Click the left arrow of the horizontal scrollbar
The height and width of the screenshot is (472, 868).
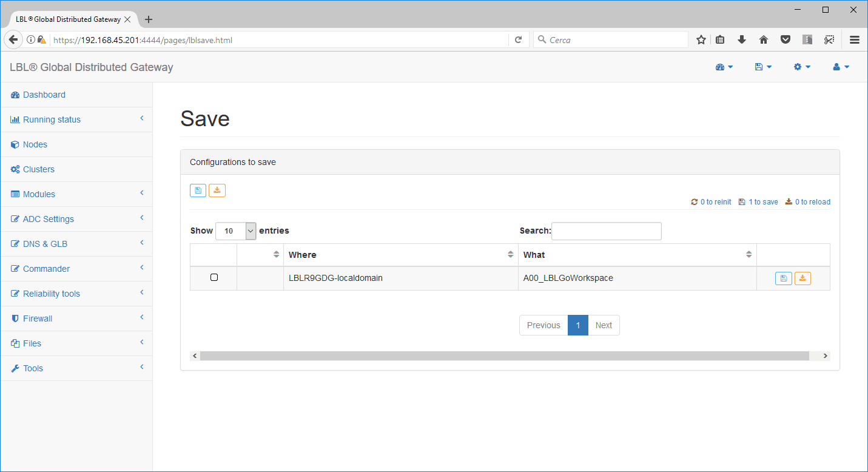point(195,356)
